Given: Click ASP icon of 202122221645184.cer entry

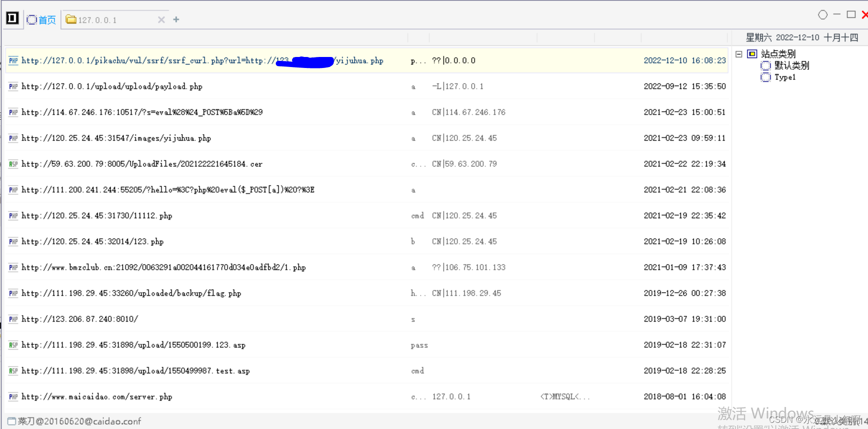Looking at the screenshot, I should (x=13, y=164).
